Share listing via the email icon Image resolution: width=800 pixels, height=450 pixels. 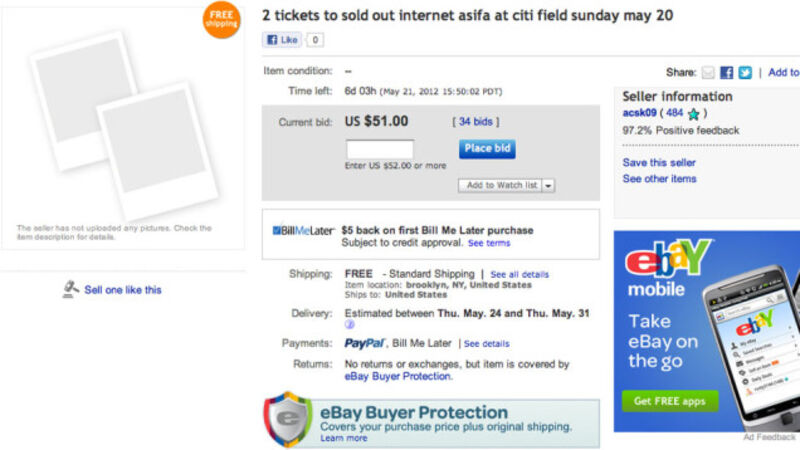708,72
